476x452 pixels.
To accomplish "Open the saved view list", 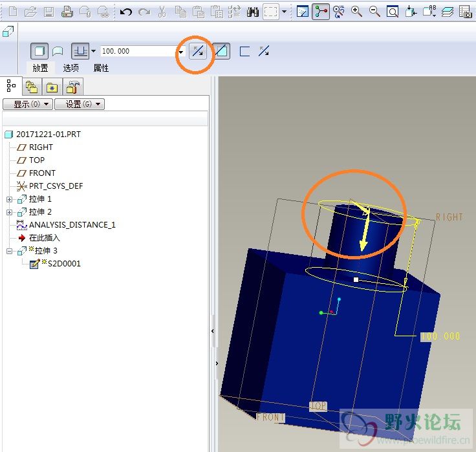I will click(429, 11).
